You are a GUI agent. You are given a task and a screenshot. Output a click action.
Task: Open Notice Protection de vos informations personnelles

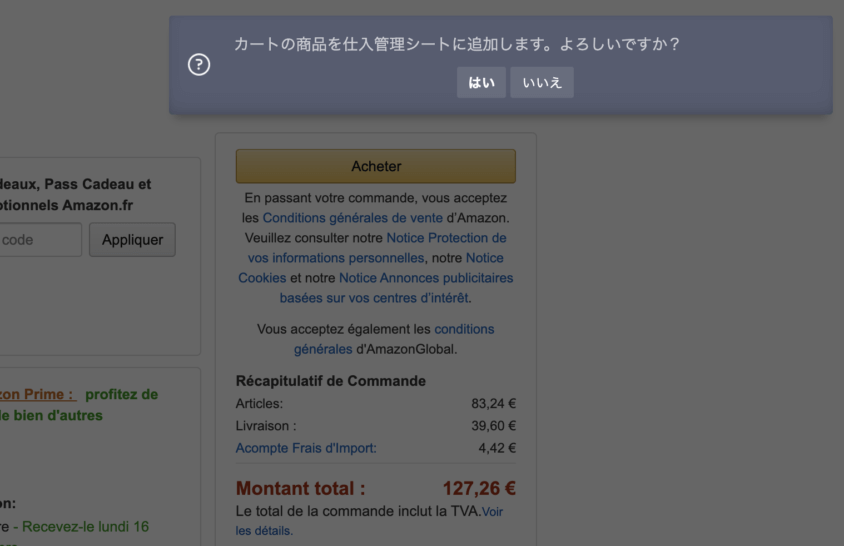click(377, 248)
